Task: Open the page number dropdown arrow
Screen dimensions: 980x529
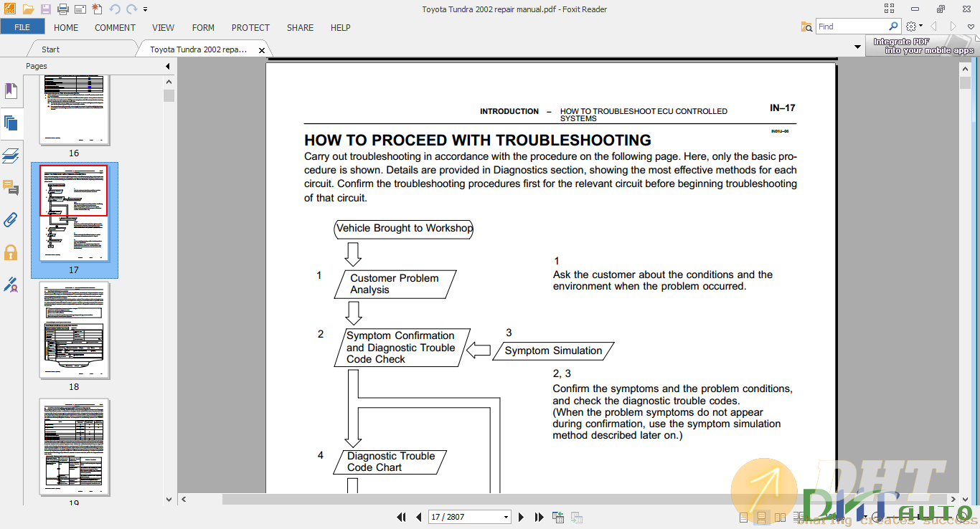Action: [x=506, y=517]
